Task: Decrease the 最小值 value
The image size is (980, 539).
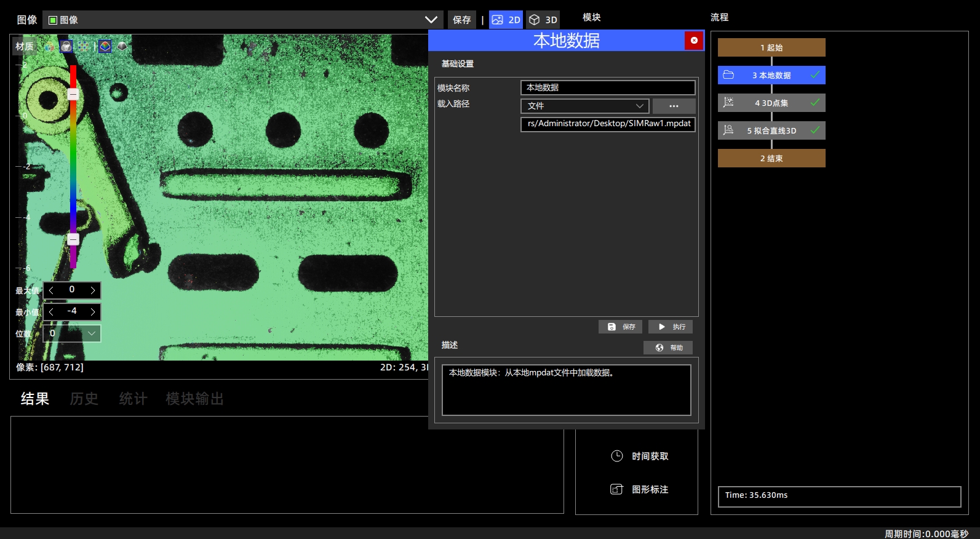Action: (x=51, y=312)
